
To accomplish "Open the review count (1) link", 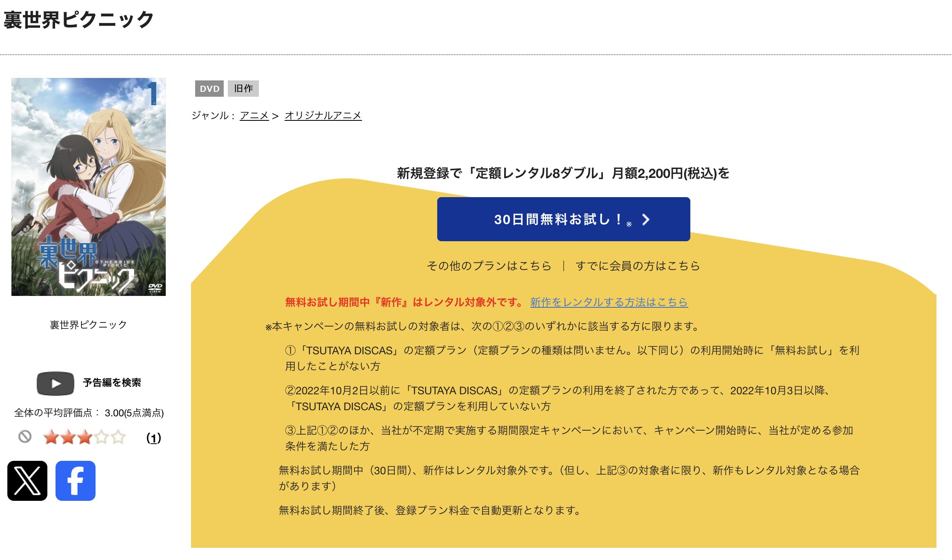I will point(154,438).
